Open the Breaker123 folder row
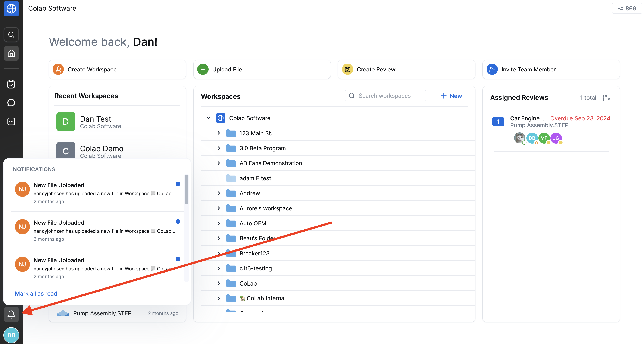This screenshot has width=644, height=344. click(x=338, y=253)
